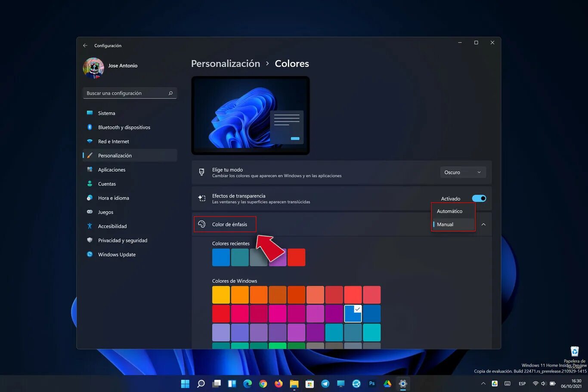
Task: Pick the salmon swatch in first row
Action: pos(315,295)
